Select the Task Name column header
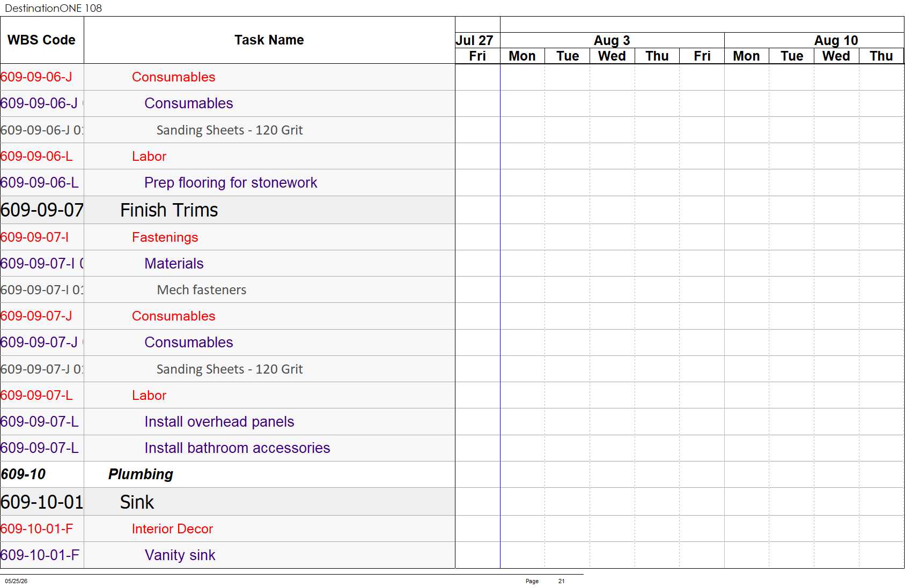Image resolution: width=905 pixels, height=588 pixels. click(269, 40)
